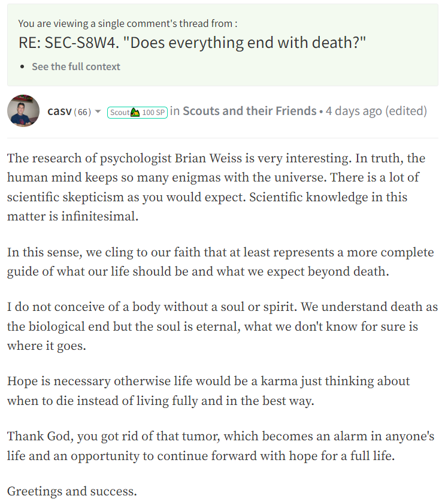The image size is (448, 502).
Task: Click the single comment's thread notice text
Action: (x=128, y=24)
